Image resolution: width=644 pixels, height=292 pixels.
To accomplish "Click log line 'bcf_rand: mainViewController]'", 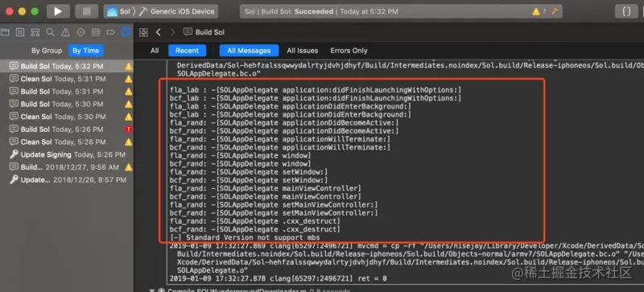I will click(x=266, y=196).
